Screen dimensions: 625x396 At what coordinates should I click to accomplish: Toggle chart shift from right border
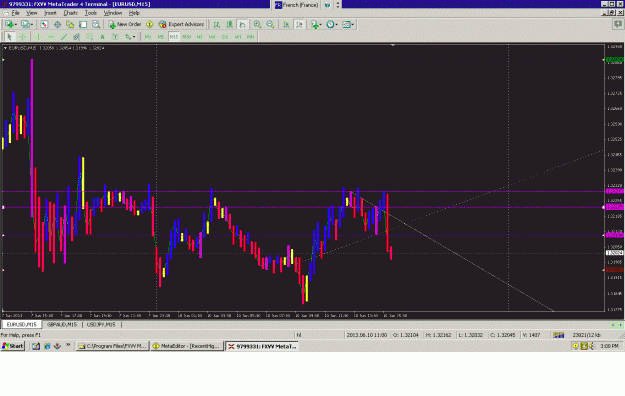(x=299, y=24)
